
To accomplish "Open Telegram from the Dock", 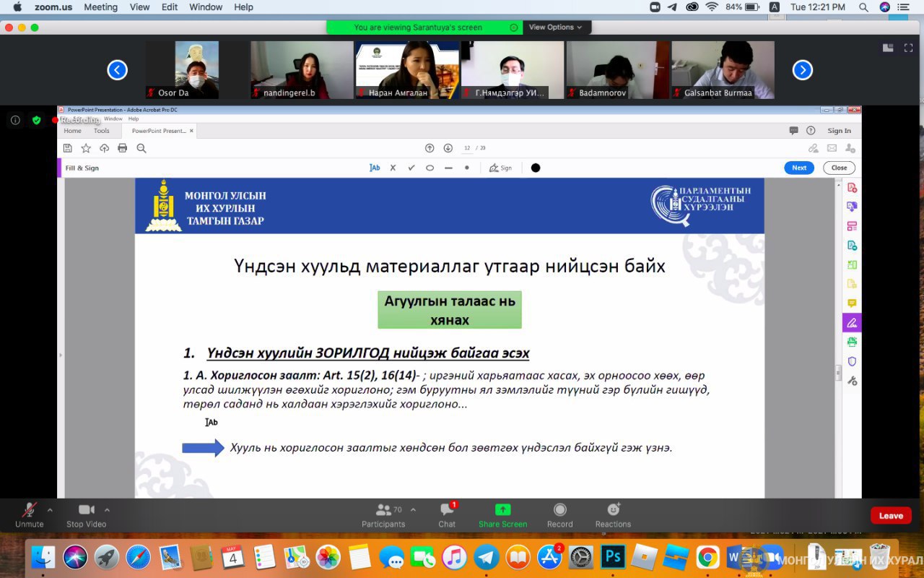I will pos(487,557).
